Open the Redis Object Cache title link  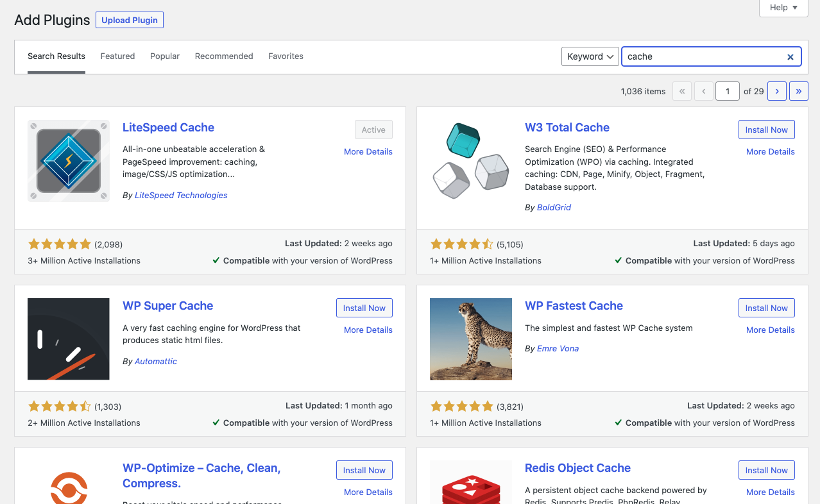(x=577, y=468)
